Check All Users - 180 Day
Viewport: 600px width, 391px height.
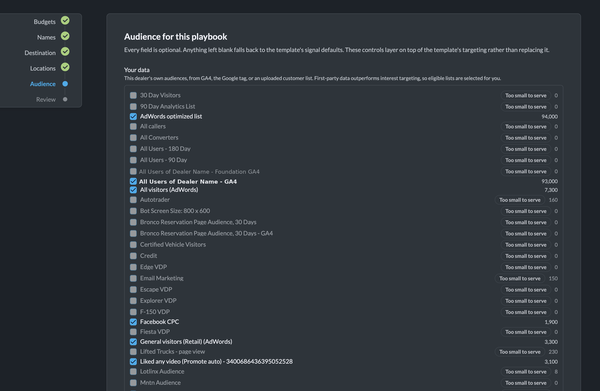point(133,149)
